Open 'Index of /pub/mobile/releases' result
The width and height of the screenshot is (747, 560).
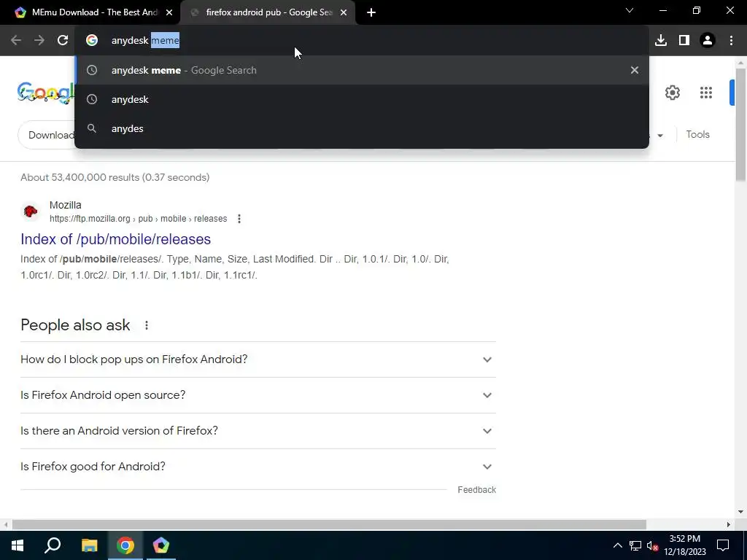(x=116, y=239)
